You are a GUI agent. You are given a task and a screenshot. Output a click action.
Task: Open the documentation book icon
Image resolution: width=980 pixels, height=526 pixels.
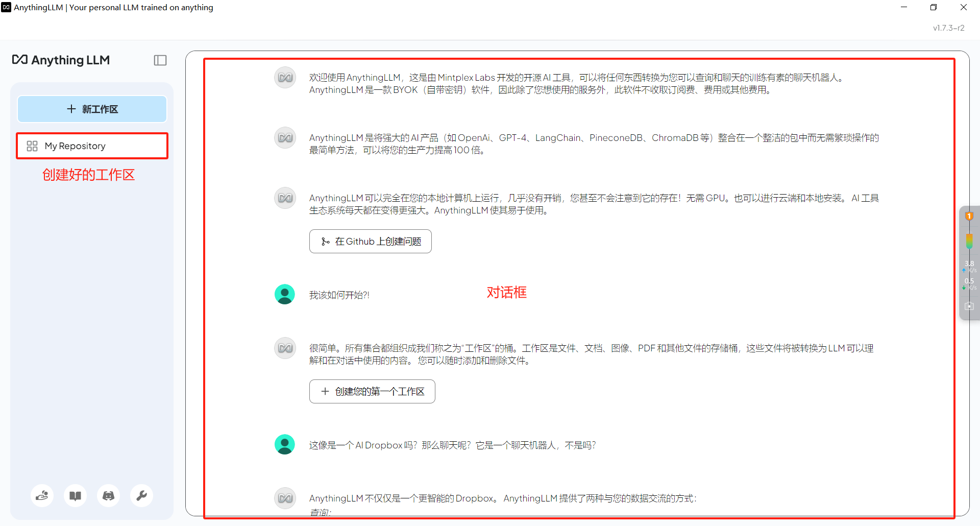75,495
